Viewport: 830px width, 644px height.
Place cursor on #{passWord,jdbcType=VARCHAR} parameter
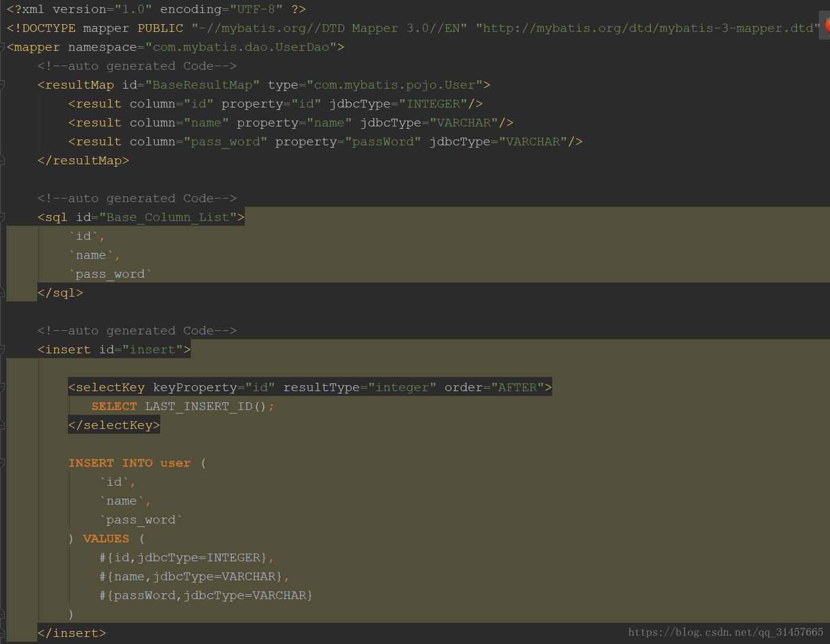206,596
